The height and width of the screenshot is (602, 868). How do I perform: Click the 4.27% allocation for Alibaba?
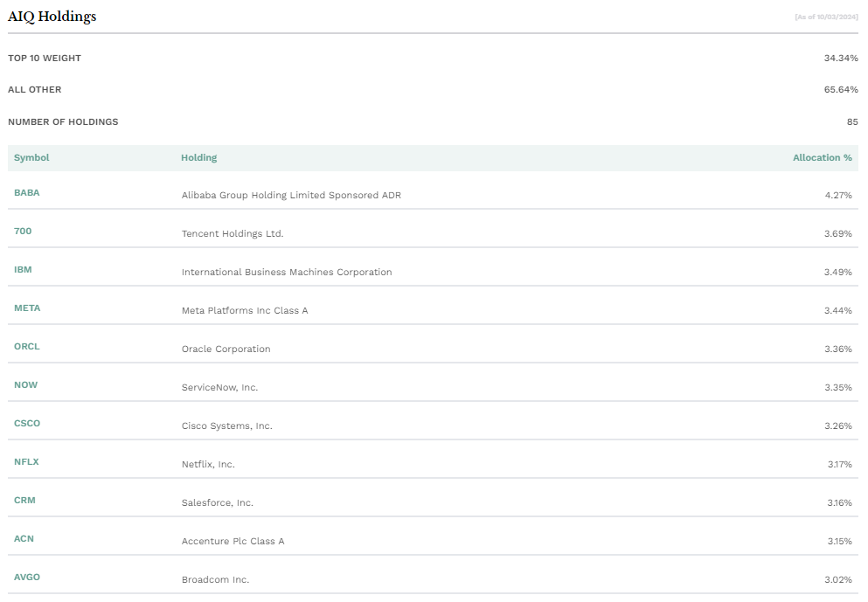click(x=838, y=196)
